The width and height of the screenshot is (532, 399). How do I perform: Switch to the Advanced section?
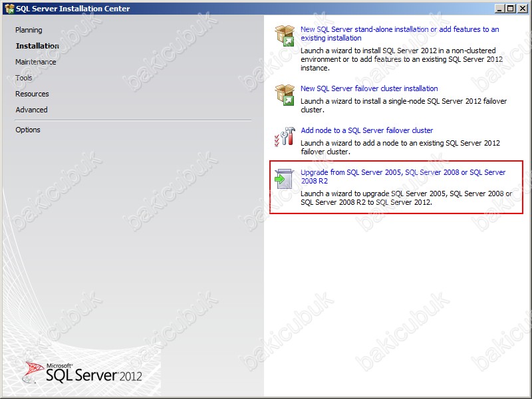click(31, 110)
